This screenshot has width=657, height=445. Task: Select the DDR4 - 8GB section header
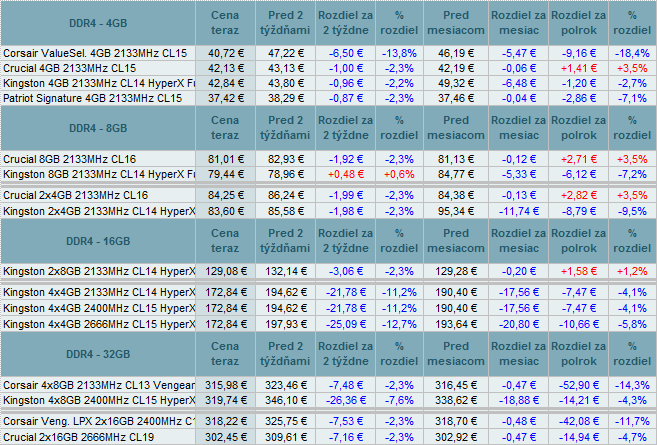tap(98, 128)
